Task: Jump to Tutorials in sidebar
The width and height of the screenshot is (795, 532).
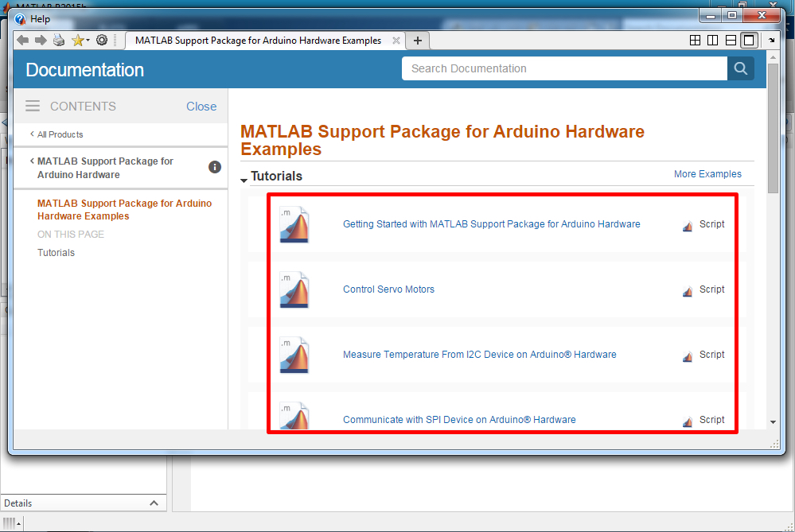Action: pos(56,252)
